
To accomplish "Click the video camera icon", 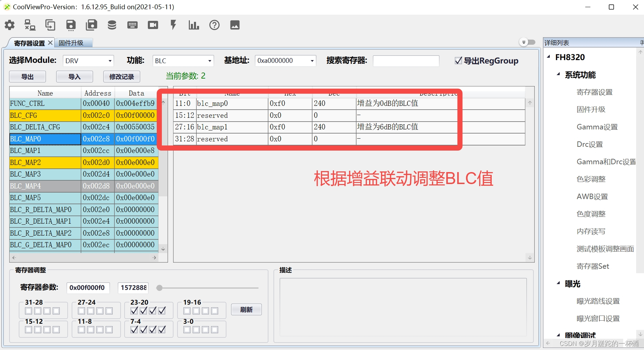I will [153, 25].
